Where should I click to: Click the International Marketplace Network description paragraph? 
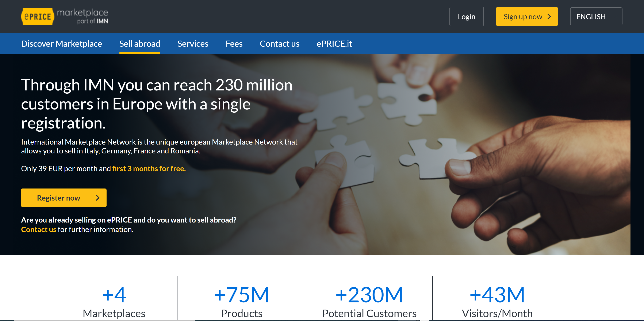point(159,146)
